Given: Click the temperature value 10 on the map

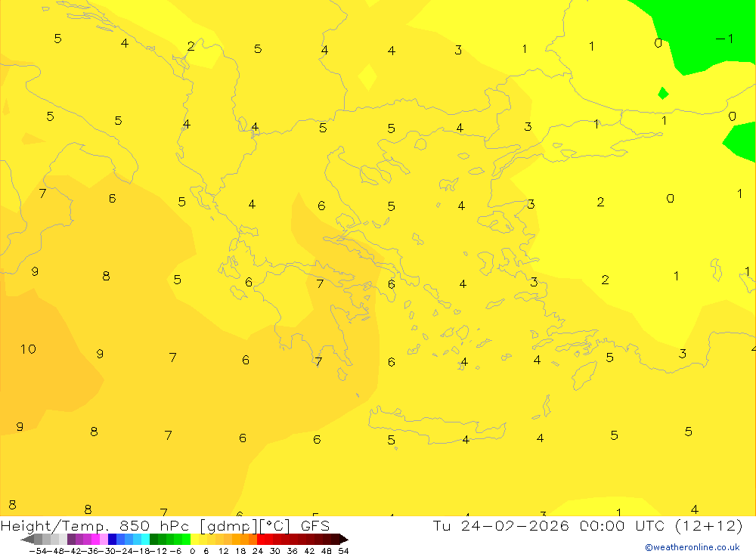Looking at the screenshot, I should [28, 349].
